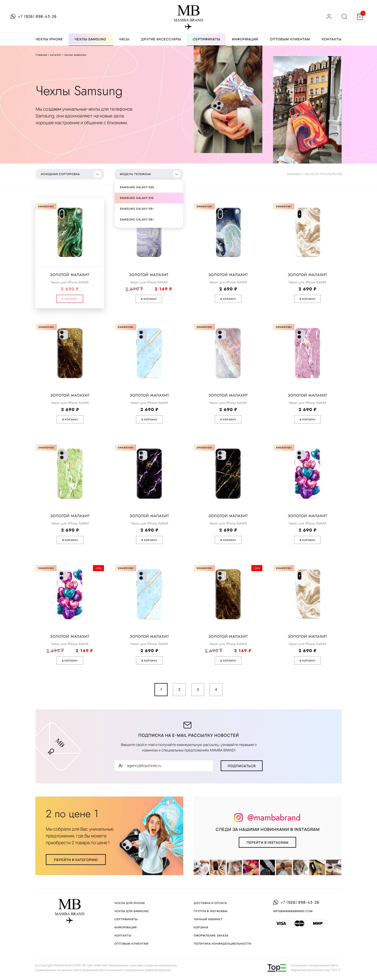Screen dimensions: 377x980
Task: Choose Samsung Galaxy S20 from list
Action: click(149, 187)
